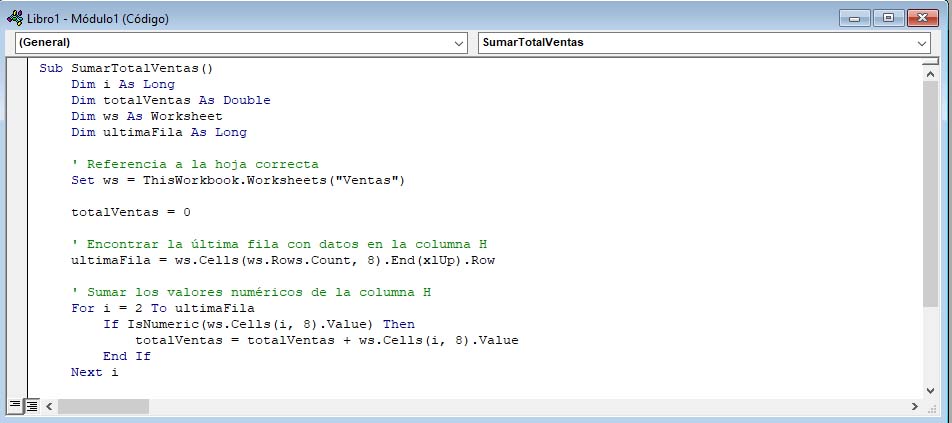
Task: Click the VBA module icon in title bar
Action: [15, 18]
